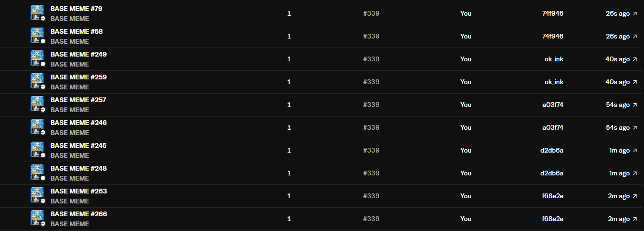Open BASE MEME #248 item title
This screenshot has width=644, height=231.
(78, 168)
